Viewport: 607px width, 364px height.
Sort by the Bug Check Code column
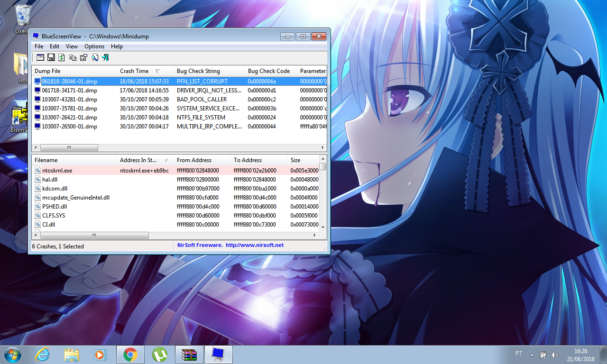click(x=271, y=71)
